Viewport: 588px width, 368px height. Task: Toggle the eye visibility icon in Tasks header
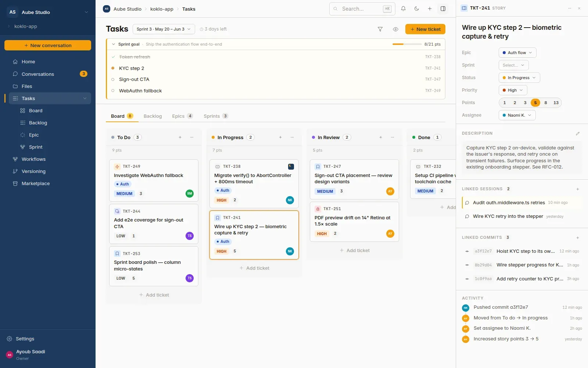point(395,29)
